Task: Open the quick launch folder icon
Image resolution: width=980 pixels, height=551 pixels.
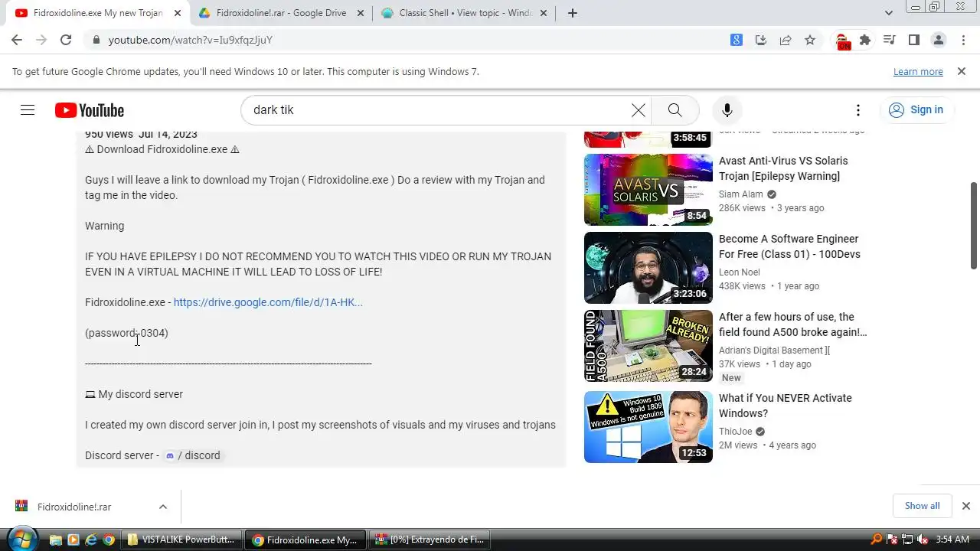Action: point(55,540)
